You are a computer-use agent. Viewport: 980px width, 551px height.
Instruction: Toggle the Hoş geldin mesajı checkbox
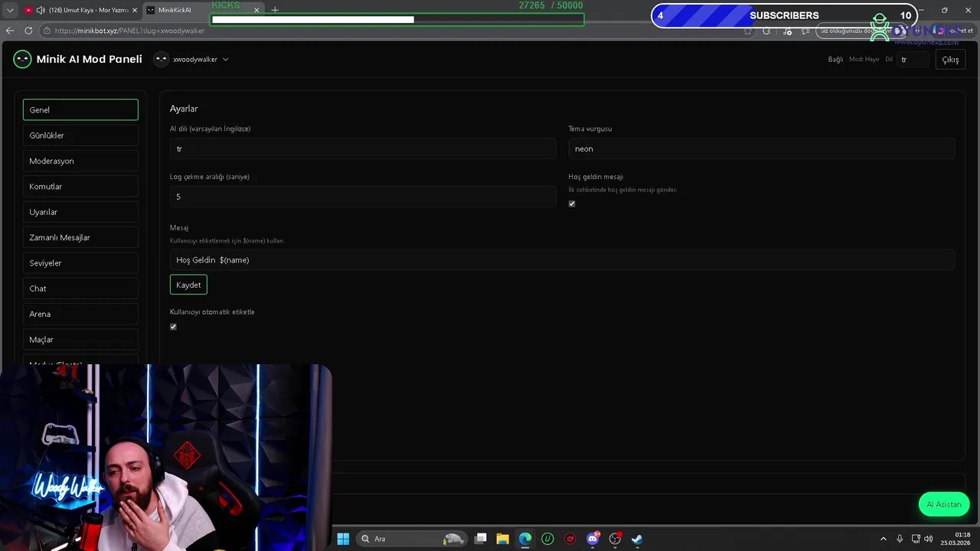tap(572, 204)
